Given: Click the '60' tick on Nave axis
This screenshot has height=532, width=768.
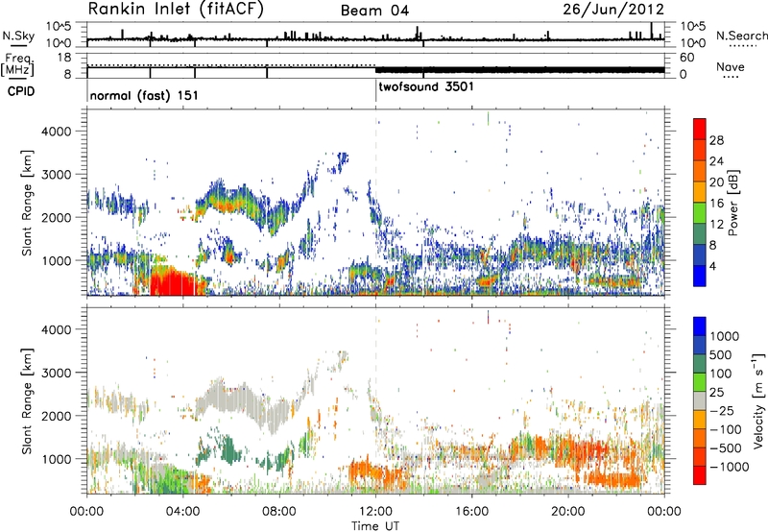Looking at the screenshot, I should tap(686, 58).
